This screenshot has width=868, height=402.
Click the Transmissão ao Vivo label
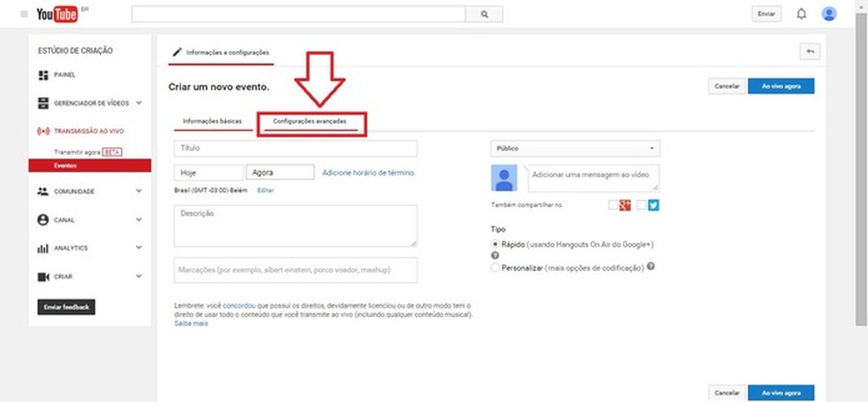pyautogui.click(x=89, y=131)
